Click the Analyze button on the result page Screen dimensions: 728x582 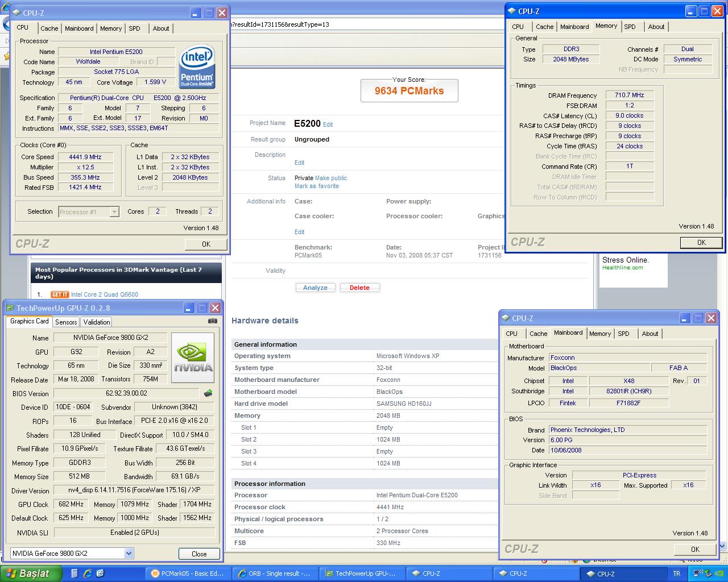(315, 288)
